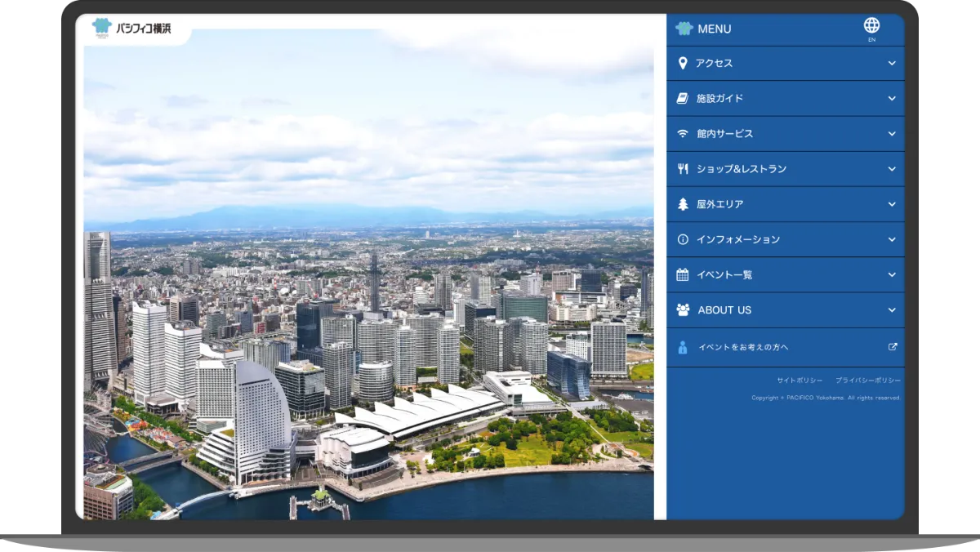Click the copyright PACIFICO Yokohama text
Viewport: 980px width, 552px height.
point(826,398)
